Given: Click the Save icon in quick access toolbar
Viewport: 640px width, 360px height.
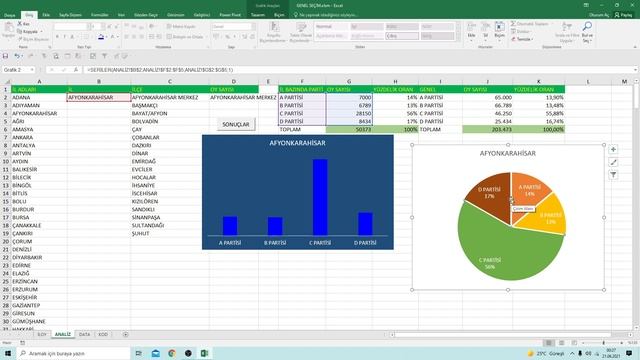Looking at the screenshot, I should 5,56.
